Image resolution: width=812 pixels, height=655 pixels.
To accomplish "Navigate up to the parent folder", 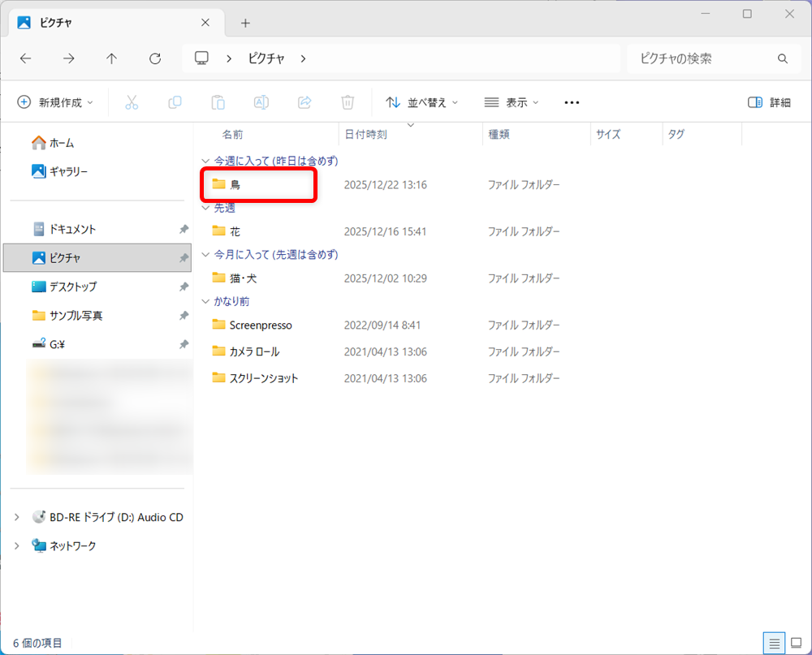I will (x=111, y=58).
